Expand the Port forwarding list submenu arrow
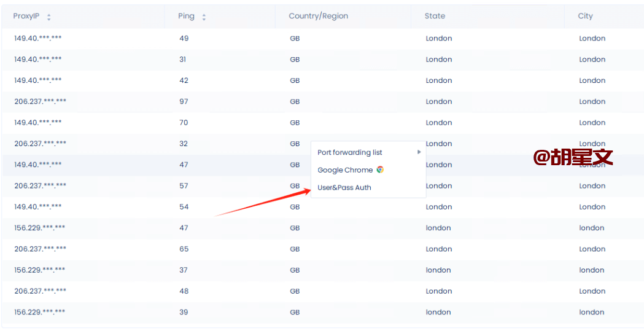The width and height of the screenshot is (644, 331). 419,152
